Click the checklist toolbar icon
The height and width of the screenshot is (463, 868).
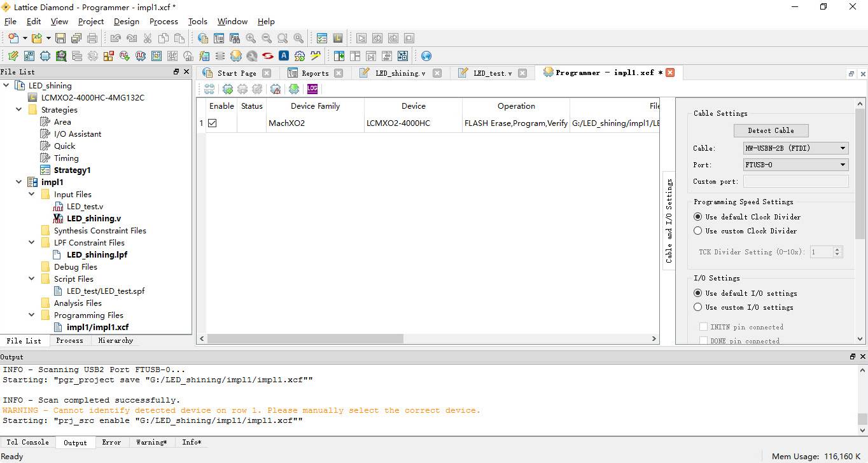tap(322, 38)
